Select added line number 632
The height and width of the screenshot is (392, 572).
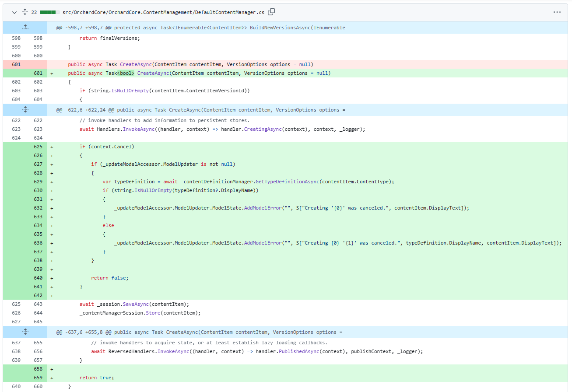click(x=38, y=208)
